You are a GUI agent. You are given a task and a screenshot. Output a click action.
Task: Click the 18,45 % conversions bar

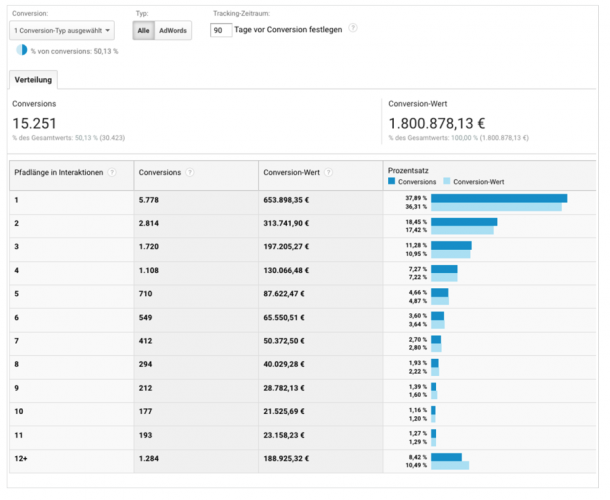(464, 222)
